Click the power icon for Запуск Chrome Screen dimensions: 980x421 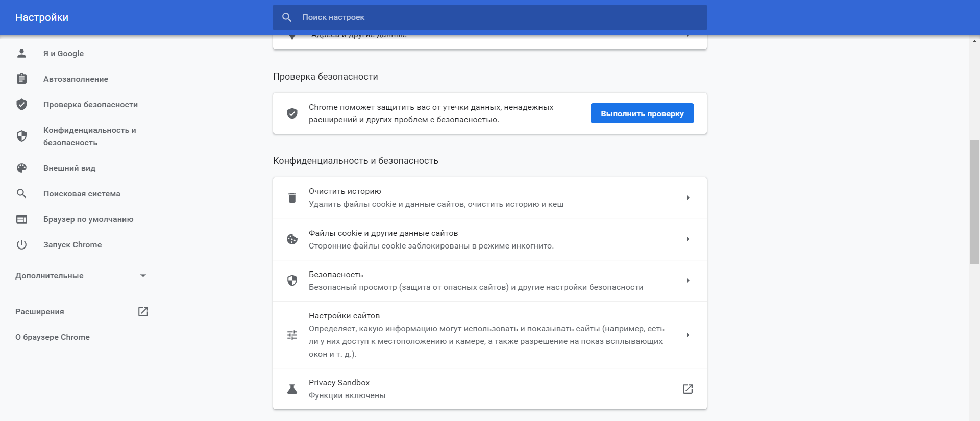pos(21,245)
